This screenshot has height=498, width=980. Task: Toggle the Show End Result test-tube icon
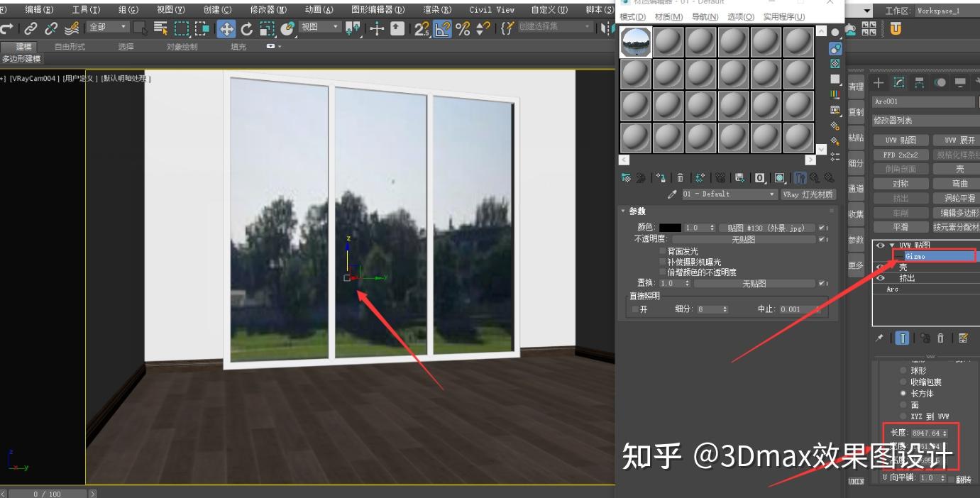coord(901,338)
